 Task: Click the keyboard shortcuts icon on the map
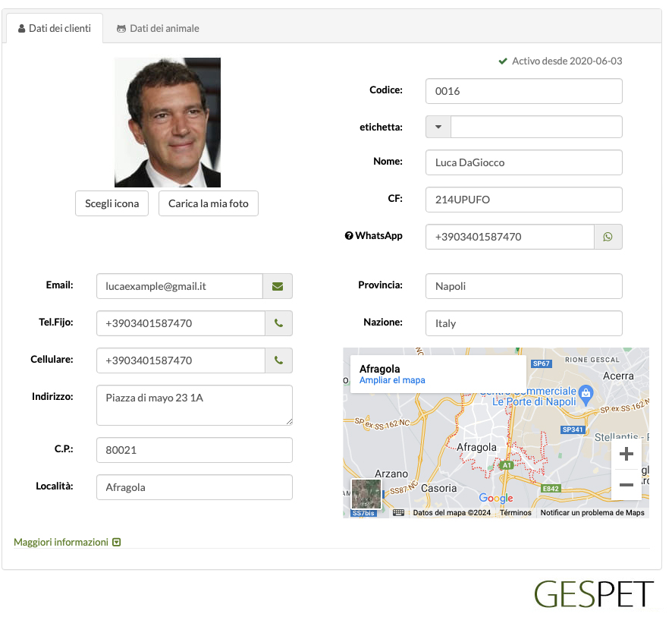point(398,511)
